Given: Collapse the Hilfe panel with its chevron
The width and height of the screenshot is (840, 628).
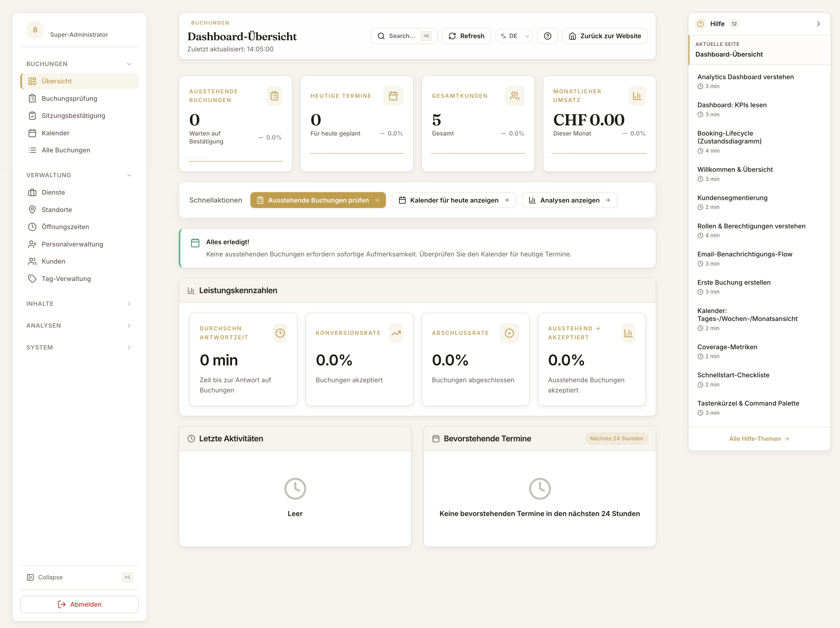Looking at the screenshot, I should coord(818,24).
